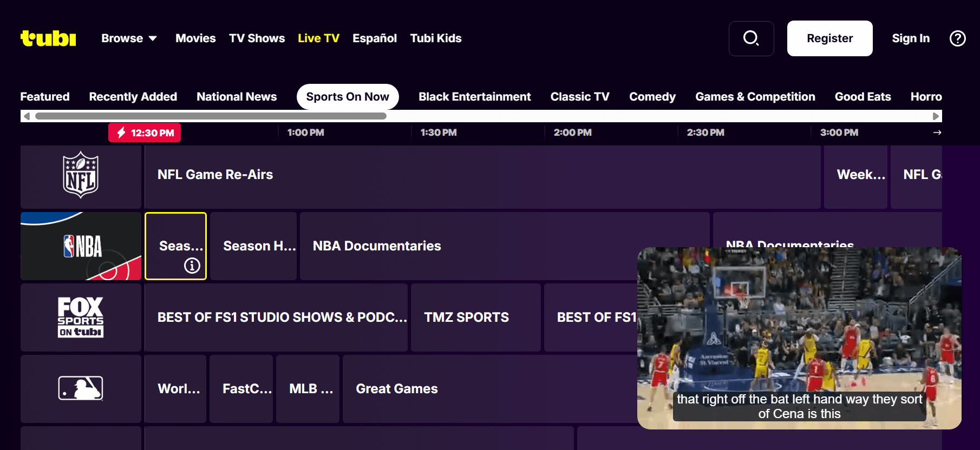This screenshot has height=450, width=980.
Task: Click the timeline forward arrow
Action: (x=937, y=133)
